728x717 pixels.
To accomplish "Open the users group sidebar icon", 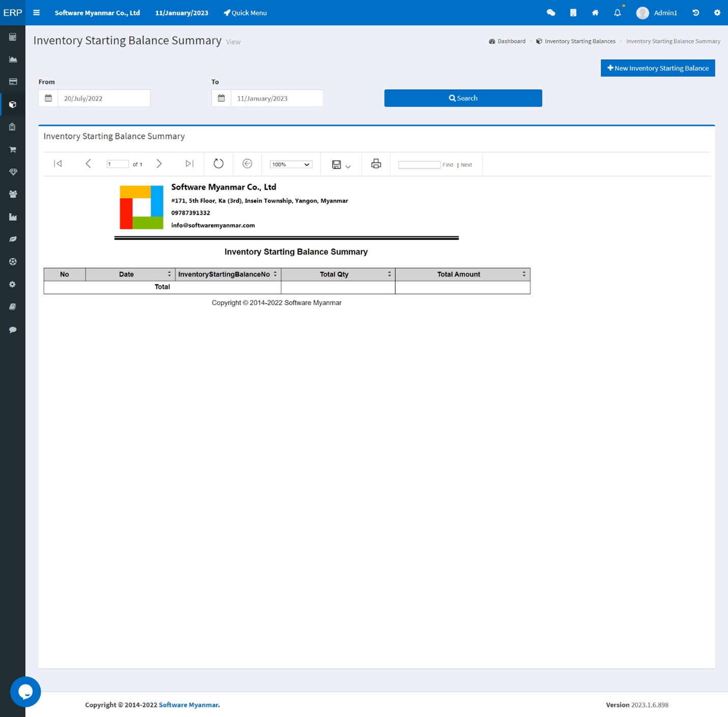I will click(13, 194).
